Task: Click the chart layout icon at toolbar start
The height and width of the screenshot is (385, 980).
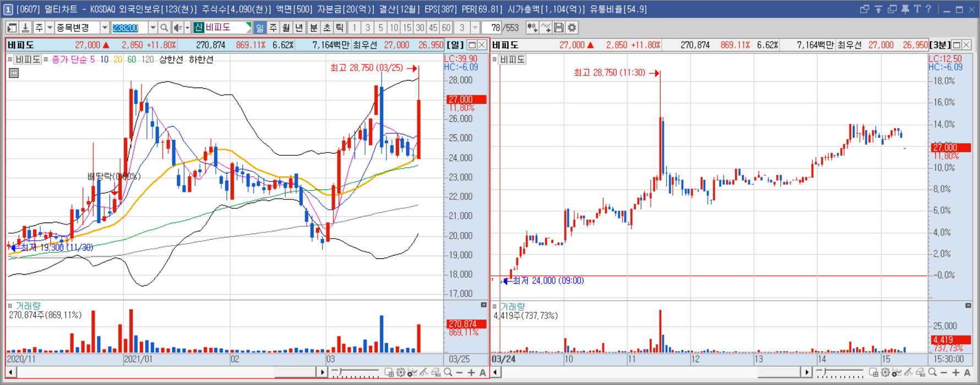Action: pos(12,28)
